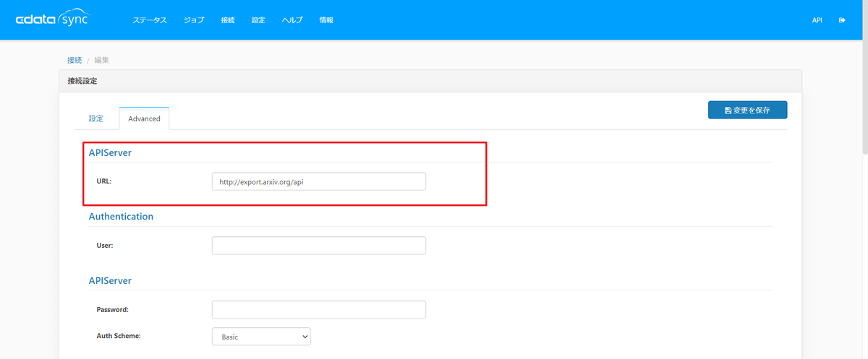Click the 編集 breadcrumb text
Screen dimensions: 868x359
(101, 60)
